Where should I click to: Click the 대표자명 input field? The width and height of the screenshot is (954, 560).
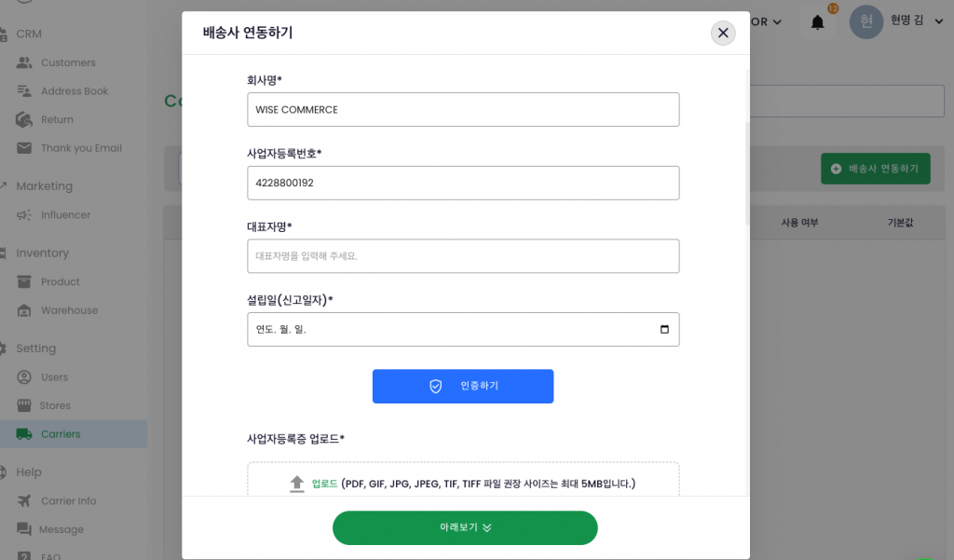coord(463,256)
